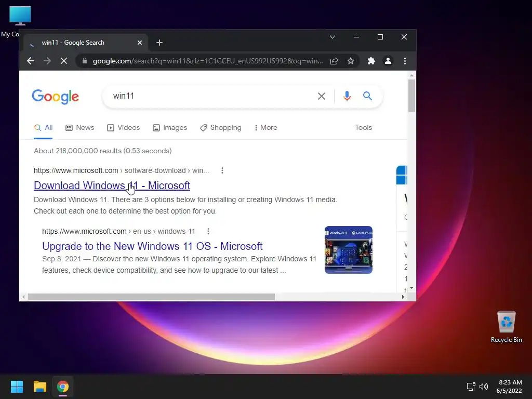This screenshot has height=399, width=532.
Task: Select the Recycle Bin desktop icon
Action: click(x=506, y=327)
